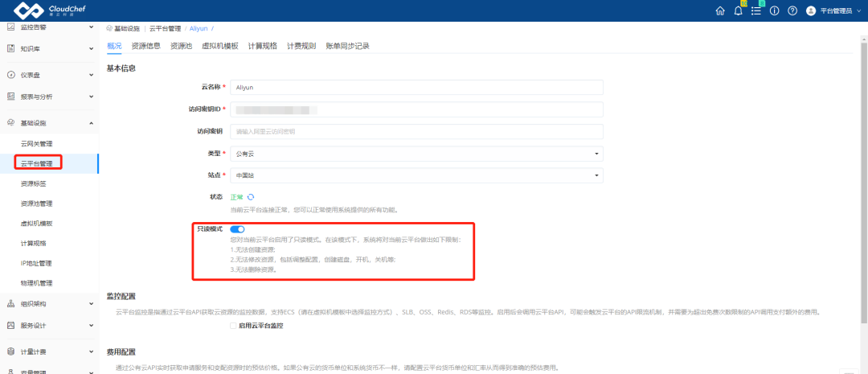The height and width of the screenshot is (374, 868).
Task: Click the 仪表盘 gauge icon
Action: click(x=10, y=75)
